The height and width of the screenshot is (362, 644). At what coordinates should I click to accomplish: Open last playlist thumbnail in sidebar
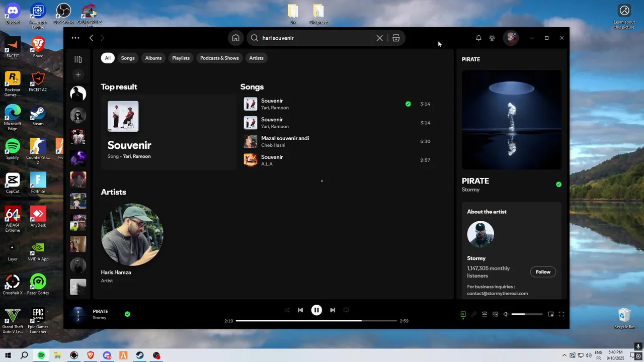tap(78, 287)
